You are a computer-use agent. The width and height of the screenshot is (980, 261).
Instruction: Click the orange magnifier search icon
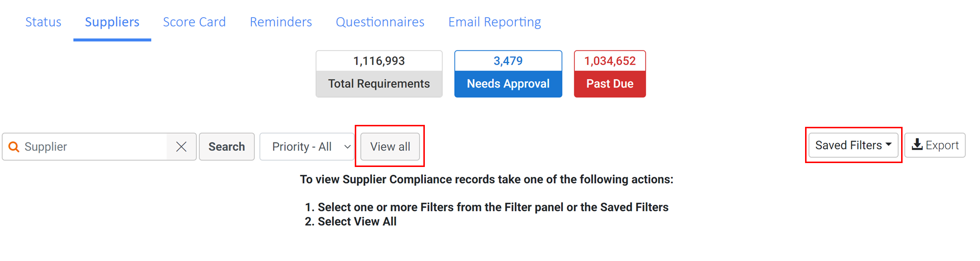[x=14, y=147]
